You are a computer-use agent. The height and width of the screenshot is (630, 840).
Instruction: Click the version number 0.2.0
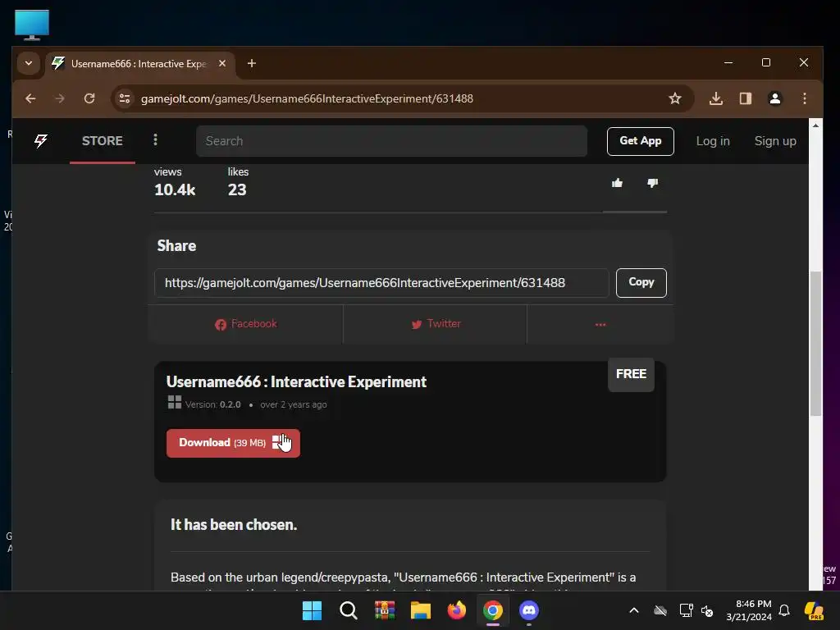[x=231, y=404]
